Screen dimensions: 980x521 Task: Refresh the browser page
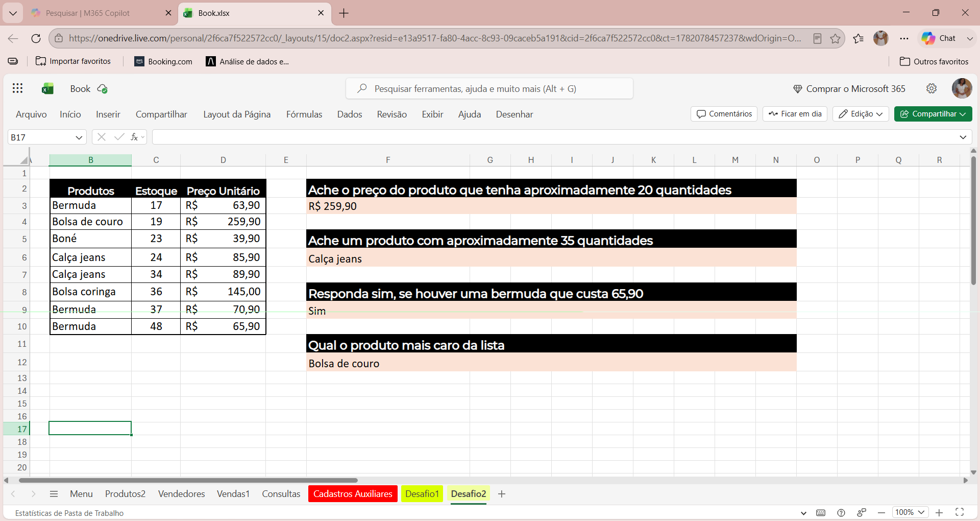[x=36, y=38]
